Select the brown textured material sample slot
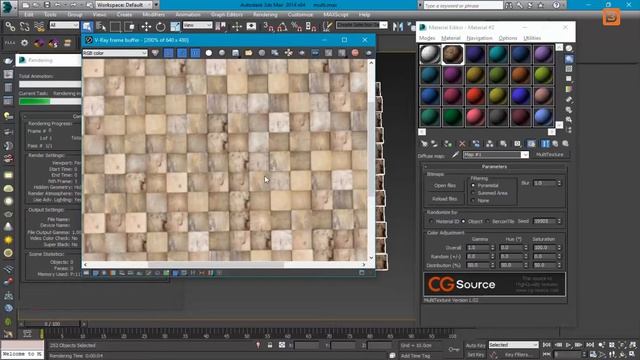Screen dimensions: 640x360 pyautogui.click(x=453, y=54)
